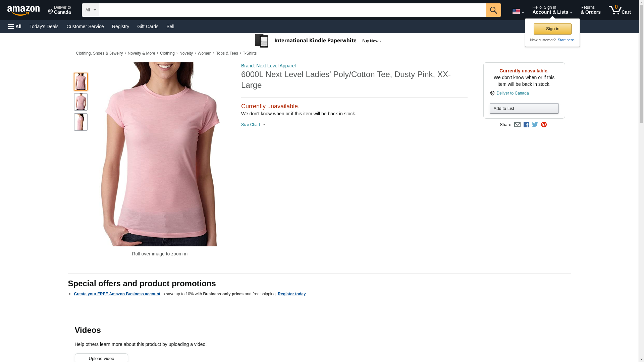This screenshot has height=362, width=644.
Task: Click the yellow Sign in button
Action: [552, 29]
